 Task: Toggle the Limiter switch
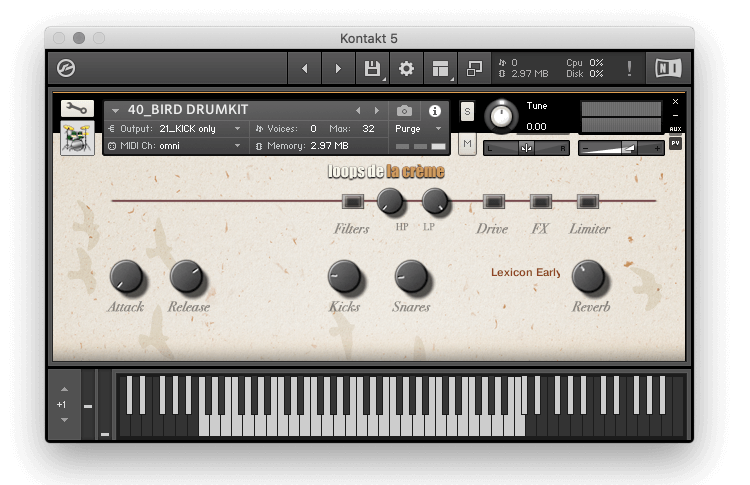(588, 201)
